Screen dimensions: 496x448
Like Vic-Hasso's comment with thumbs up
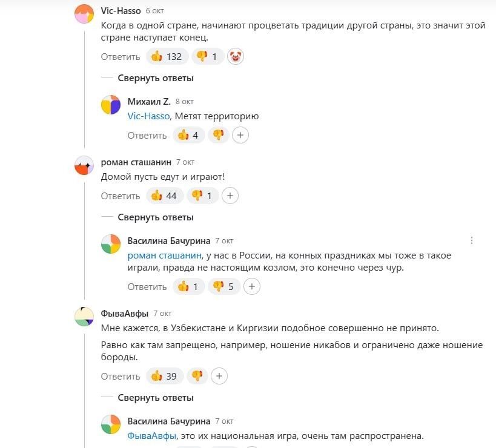coord(167,57)
